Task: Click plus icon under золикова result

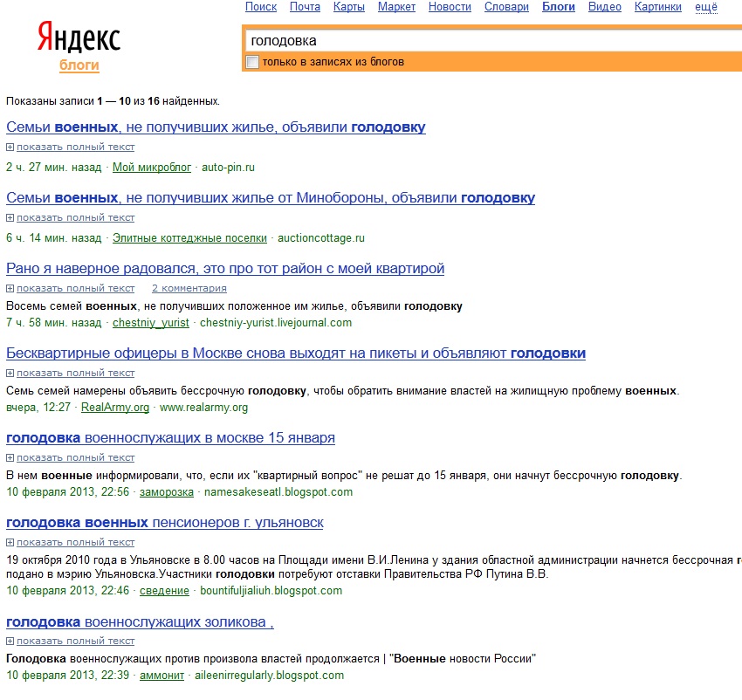Action: coord(10,641)
